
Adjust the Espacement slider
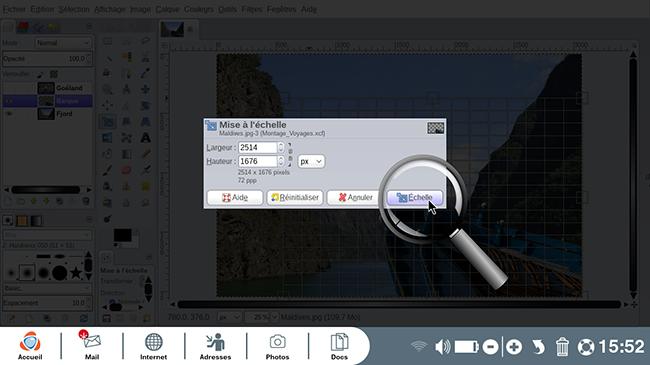point(47,303)
